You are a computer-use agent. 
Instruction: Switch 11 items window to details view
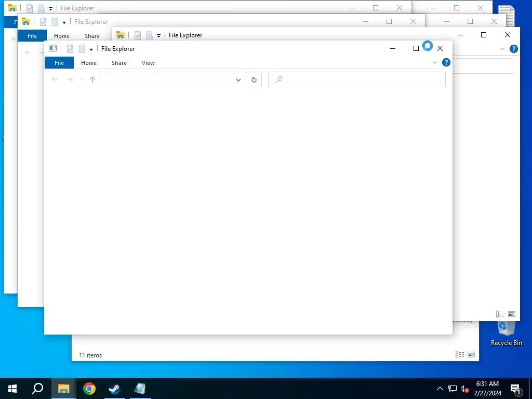point(459,354)
